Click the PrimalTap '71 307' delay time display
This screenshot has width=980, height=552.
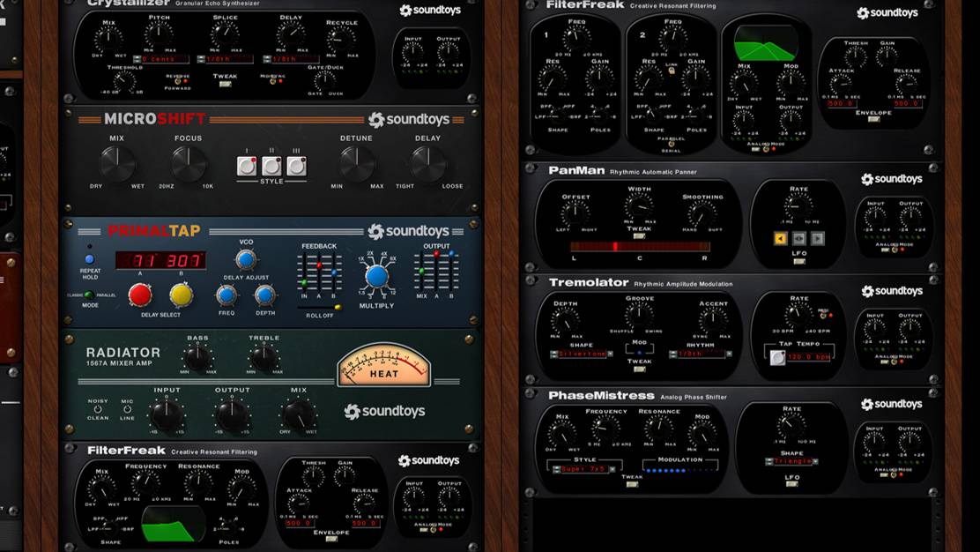[160, 261]
